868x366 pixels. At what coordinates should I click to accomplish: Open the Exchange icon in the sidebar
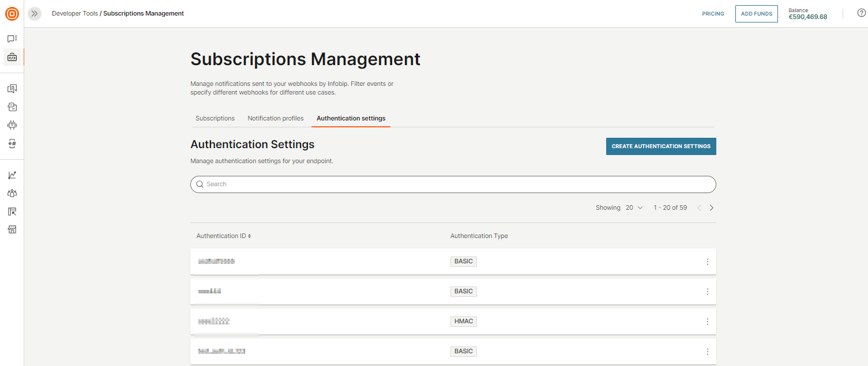pyautogui.click(x=12, y=107)
